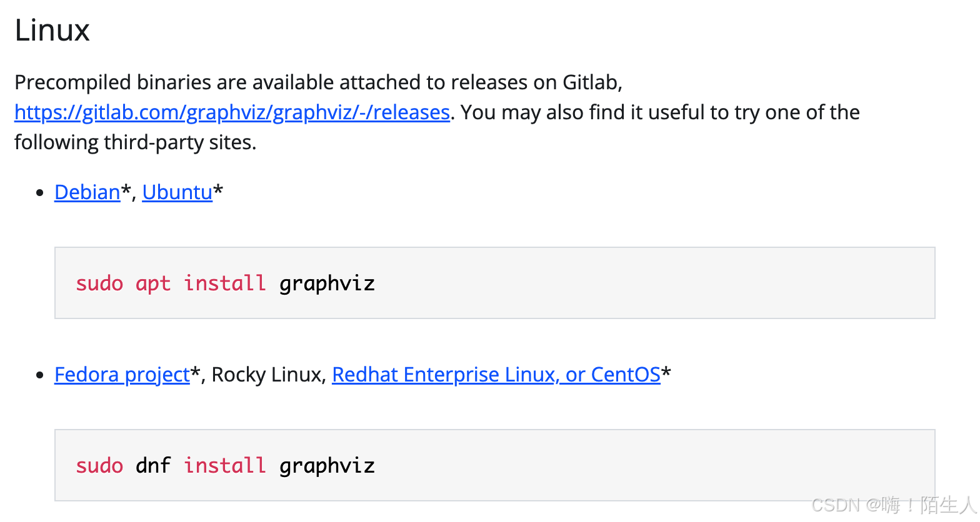Click the "Rocky Linux" text

coord(267,375)
